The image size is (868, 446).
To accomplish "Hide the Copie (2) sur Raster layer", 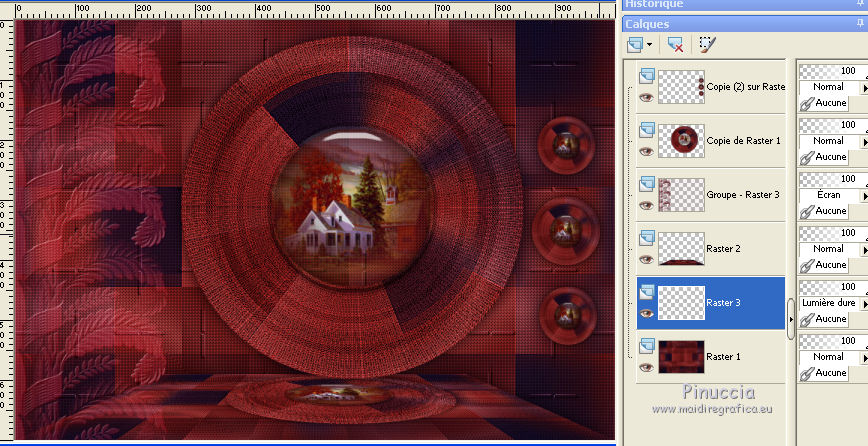I will pyautogui.click(x=646, y=97).
